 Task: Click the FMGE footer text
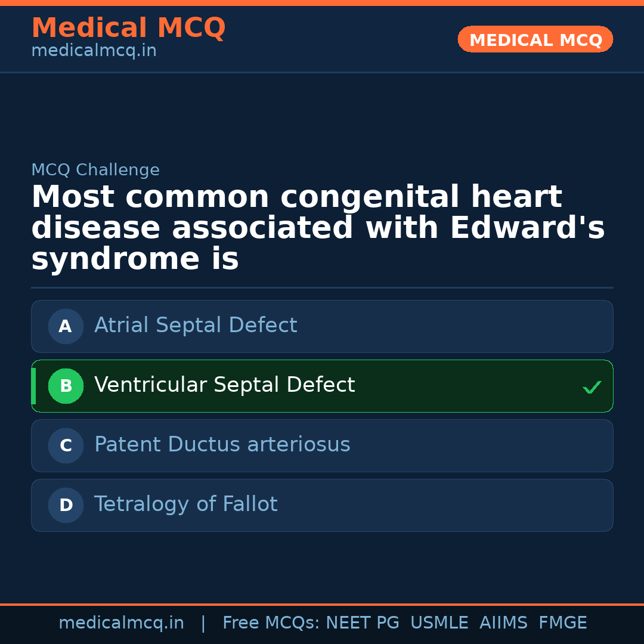(562, 623)
